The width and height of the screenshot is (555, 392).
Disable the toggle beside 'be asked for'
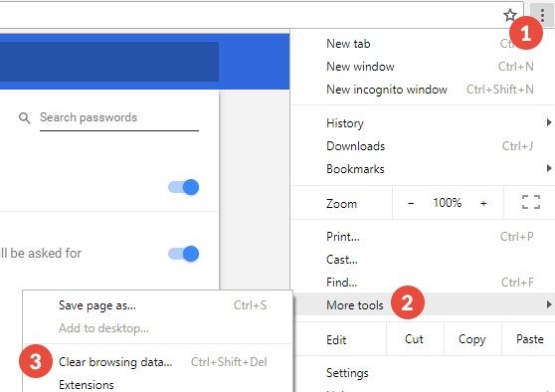click(x=183, y=254)
